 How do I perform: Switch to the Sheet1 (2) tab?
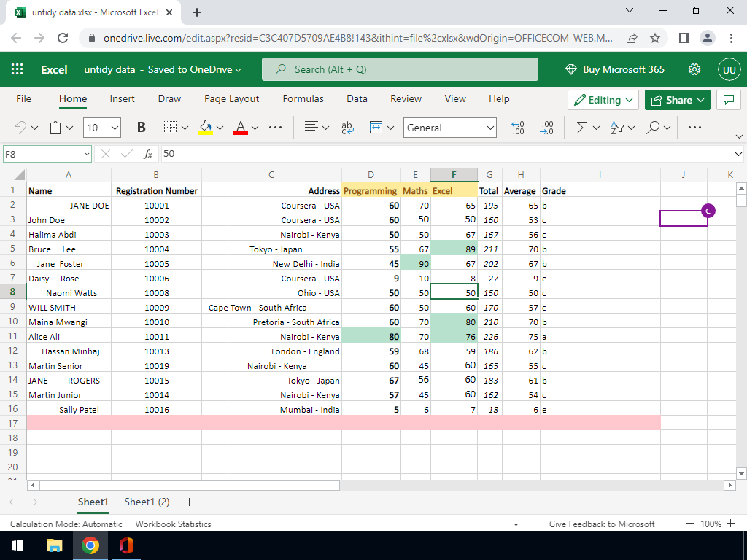(x=147, y=502)
